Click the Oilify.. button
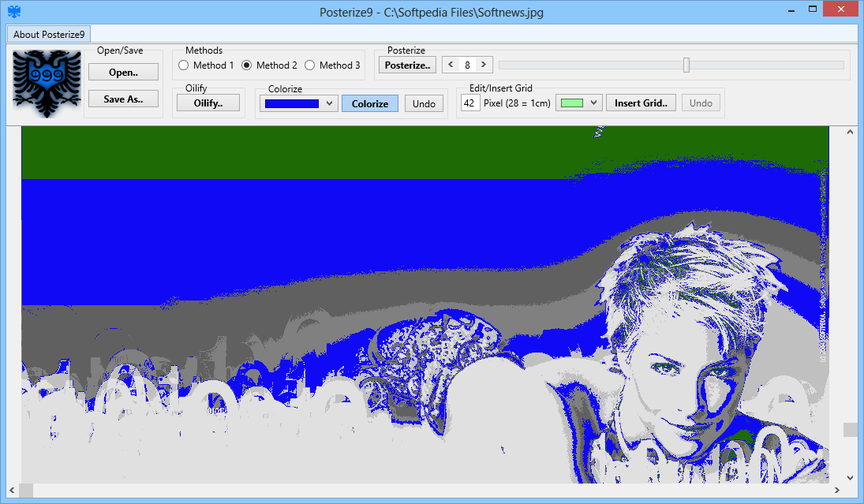The width and height of the screenshot is (864, 504). click(208, 103)
